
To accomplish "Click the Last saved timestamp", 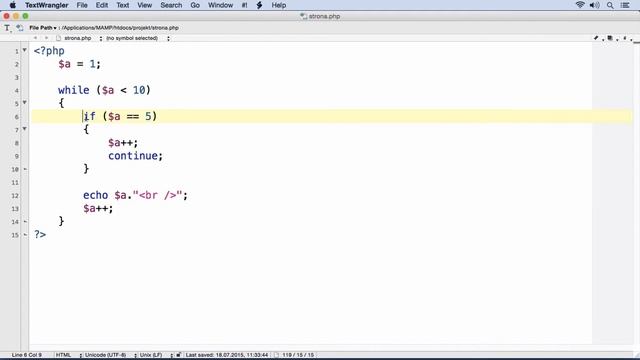I will point(227,355).
